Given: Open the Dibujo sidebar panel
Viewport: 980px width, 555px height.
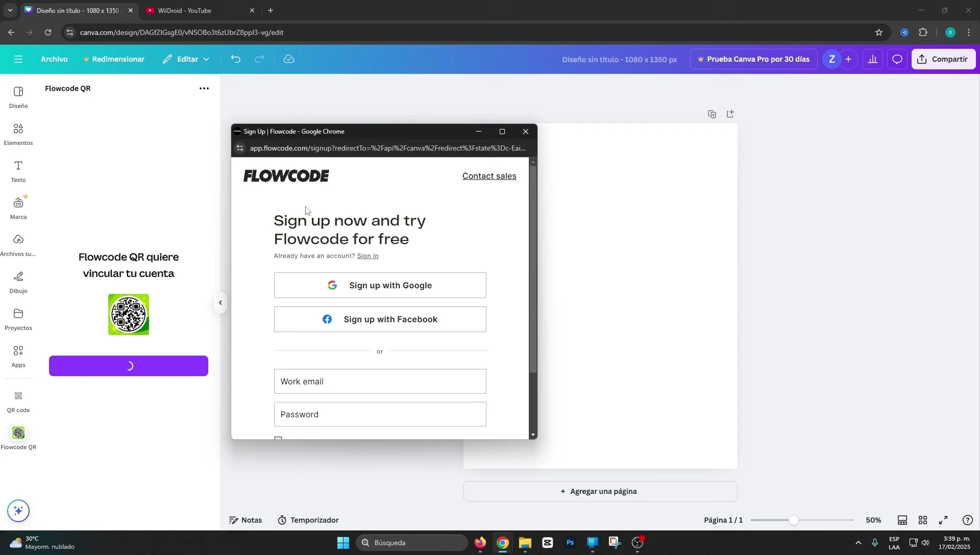Looking at the screenshot, I should (18, 282).
